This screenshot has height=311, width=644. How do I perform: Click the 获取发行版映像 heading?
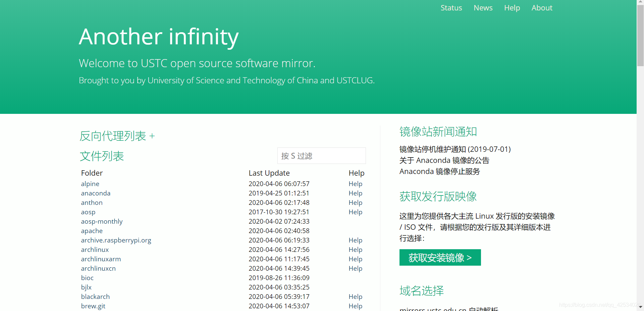click(438, 196)
